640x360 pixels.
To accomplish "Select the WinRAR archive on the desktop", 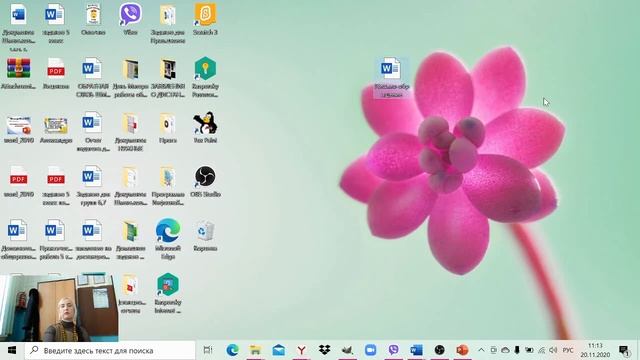I will [18, 73].
